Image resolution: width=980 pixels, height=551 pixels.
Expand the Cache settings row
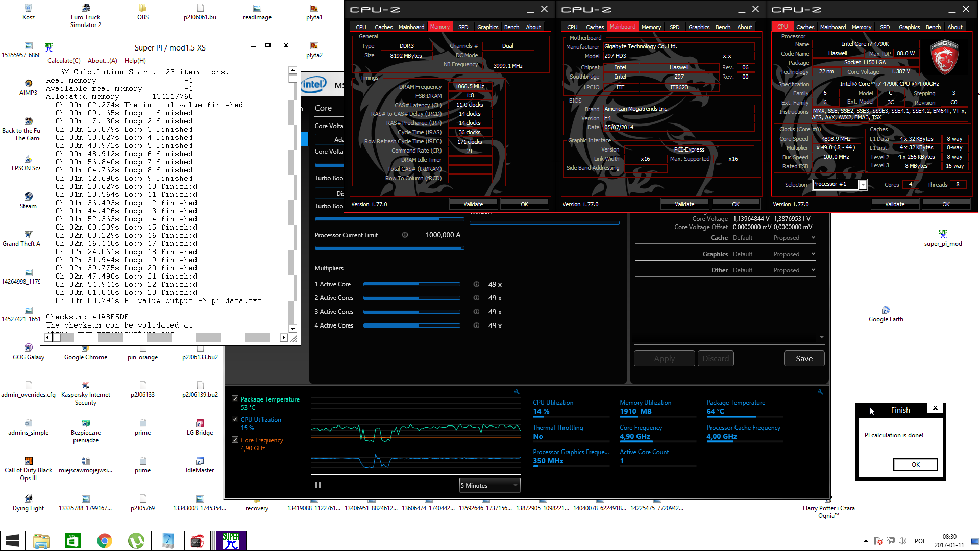pos(813,237)
